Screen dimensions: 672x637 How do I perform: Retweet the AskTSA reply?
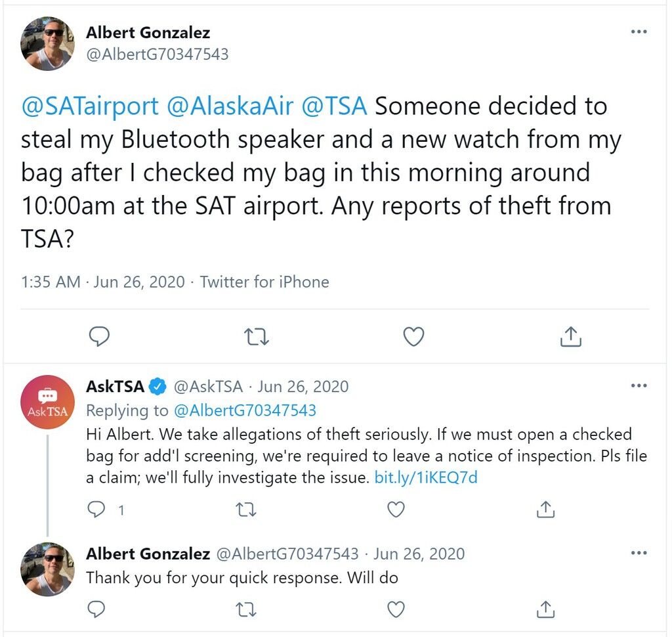click(x=246, y=510)
